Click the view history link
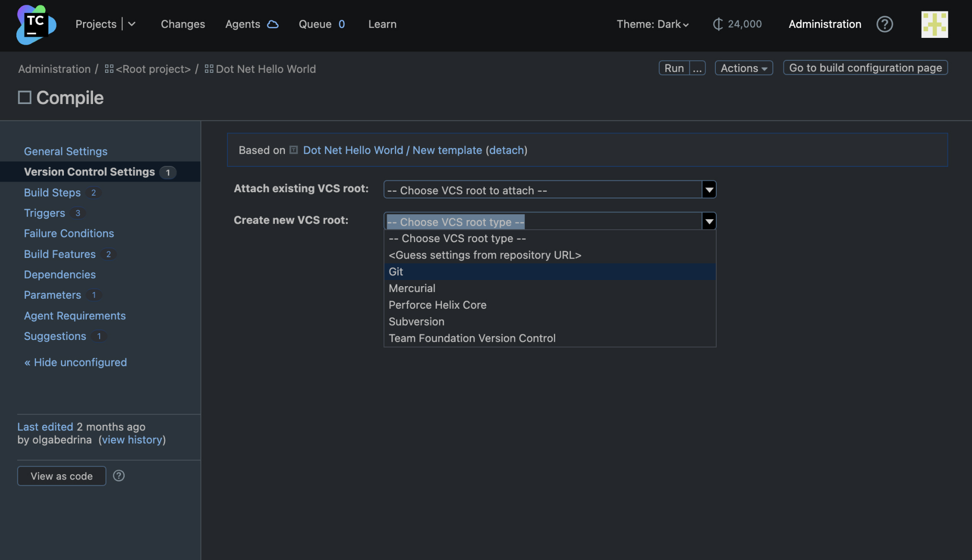The image size is (972, 560). click(x=131, y=439)
